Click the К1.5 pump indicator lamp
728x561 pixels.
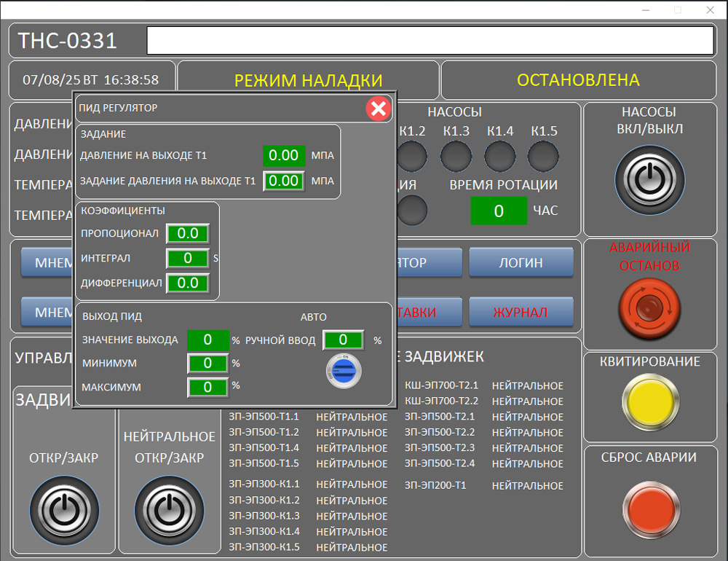(543, 156)
